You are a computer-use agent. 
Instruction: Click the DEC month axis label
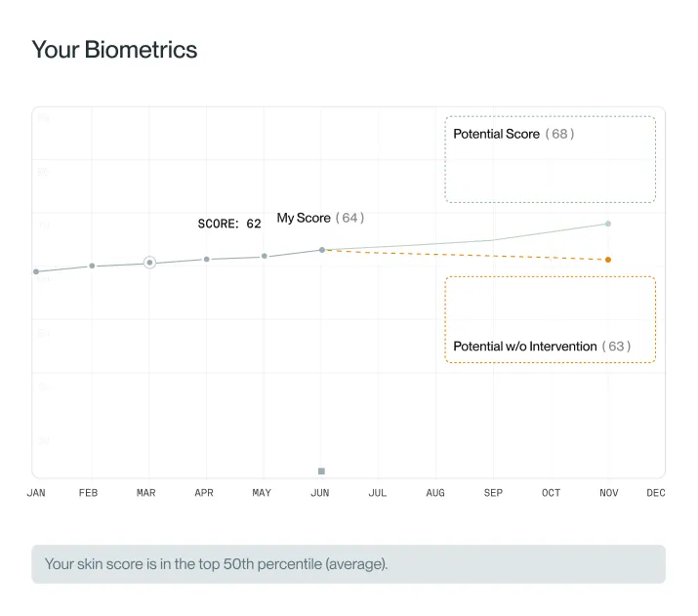coord(656,493)
